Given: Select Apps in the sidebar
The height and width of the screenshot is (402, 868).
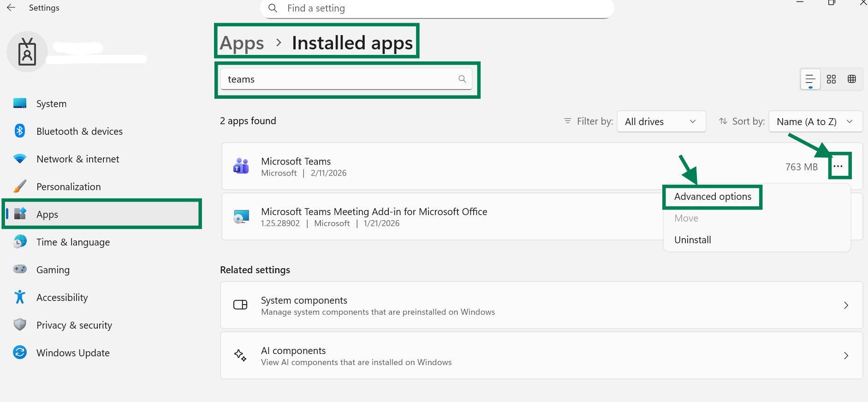Looking at the screenshot, I should [101, 215].
